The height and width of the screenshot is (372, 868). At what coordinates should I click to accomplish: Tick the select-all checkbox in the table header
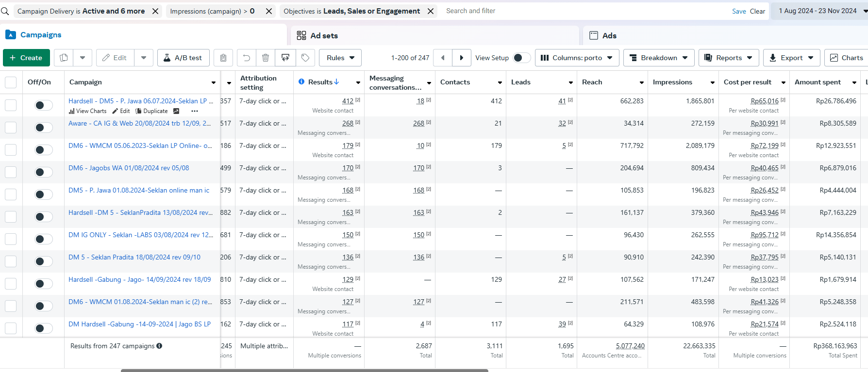11,82
